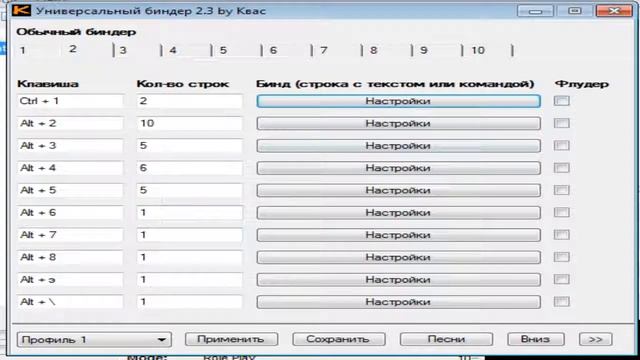Viewport: 640px width, 360px height.
Task: Enable Флудер checkbox for Alt + 6 row
Action: (x=562, y=212)
